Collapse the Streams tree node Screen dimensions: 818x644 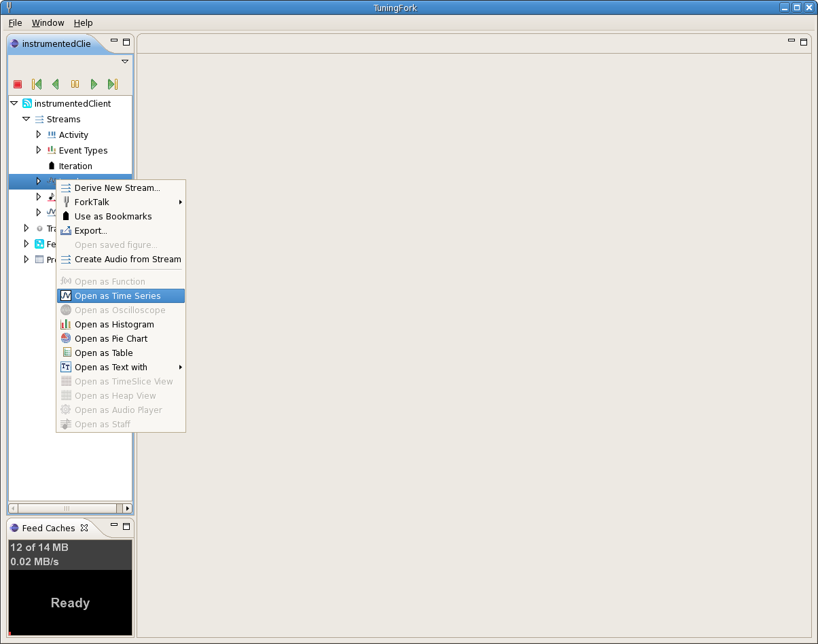click(x=26, y=120)
